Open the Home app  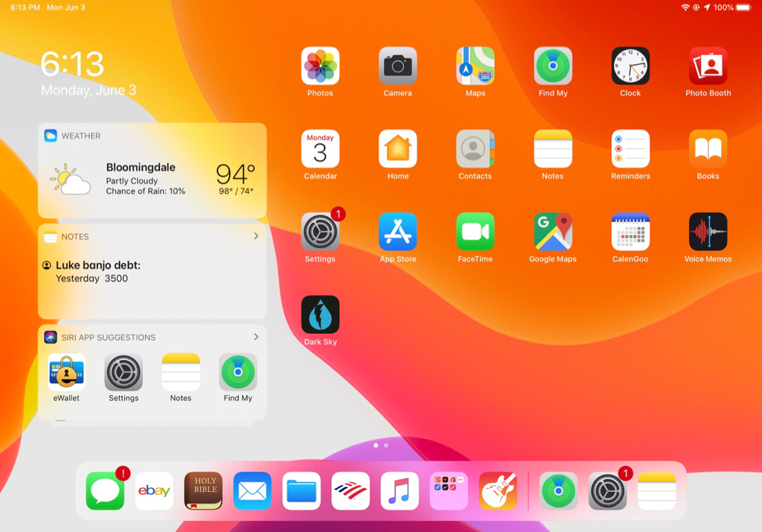[x=397, y=149]
